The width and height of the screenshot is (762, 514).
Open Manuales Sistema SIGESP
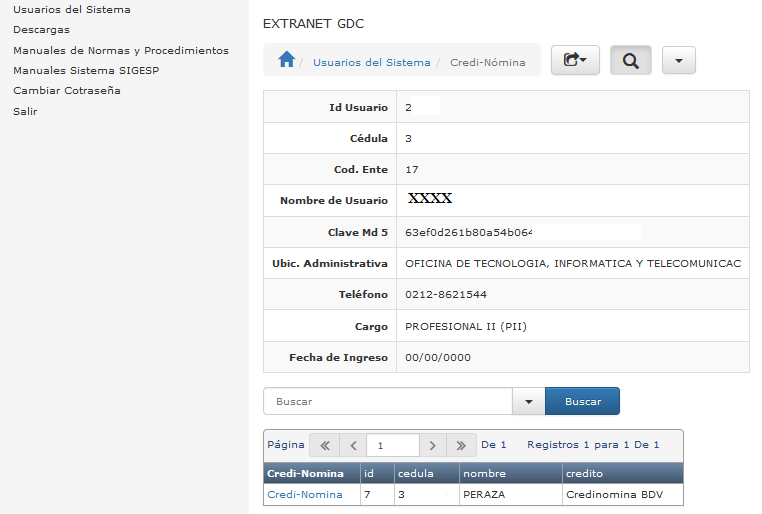(x=86, y=70)
